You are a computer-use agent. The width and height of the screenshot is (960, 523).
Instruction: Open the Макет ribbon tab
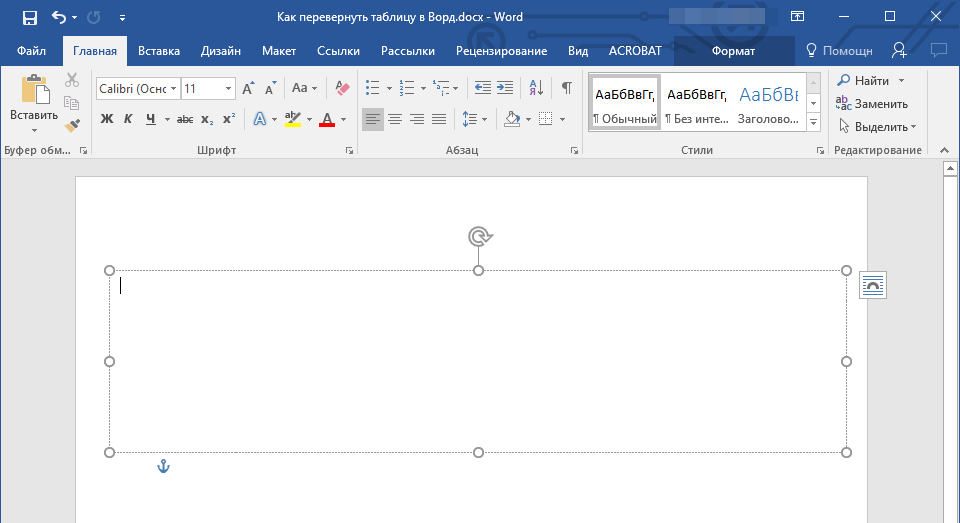coord(279,51)
